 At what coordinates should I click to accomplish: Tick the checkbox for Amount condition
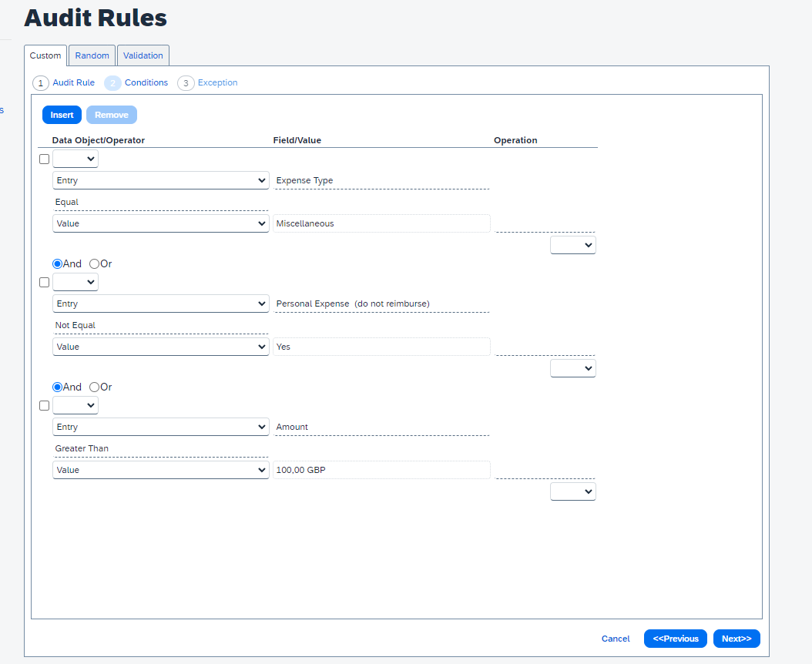click(x=44, y=406)
